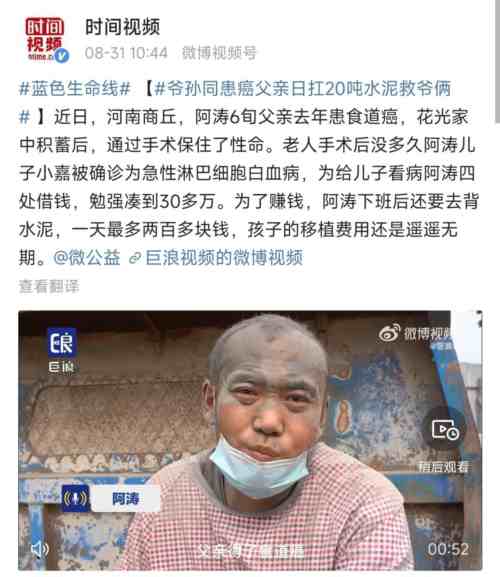The height and width of the screenshot is (577, 500).
Task: Click 查看翻译 to translate the post
Action: [x=49, y=286]
